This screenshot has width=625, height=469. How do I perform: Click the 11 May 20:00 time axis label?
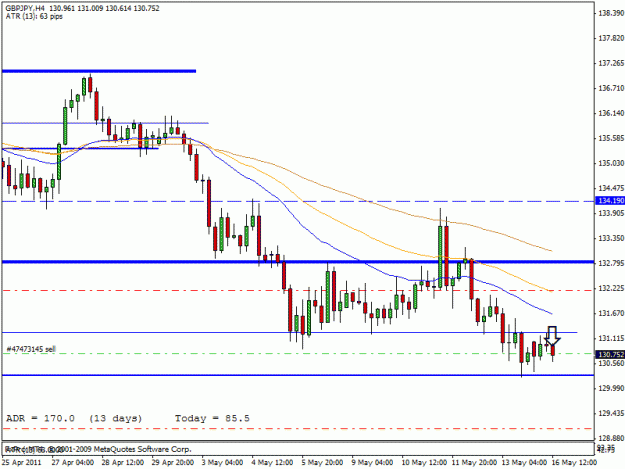pos(474,462)
